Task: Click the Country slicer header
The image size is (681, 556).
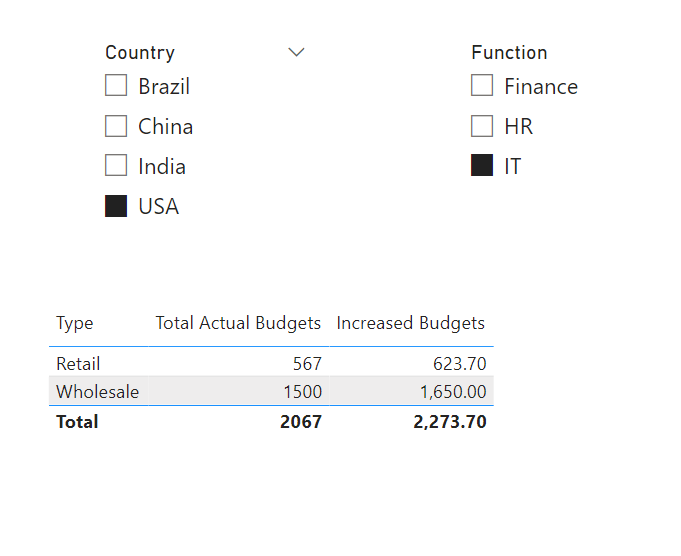Action: [140, 53]
